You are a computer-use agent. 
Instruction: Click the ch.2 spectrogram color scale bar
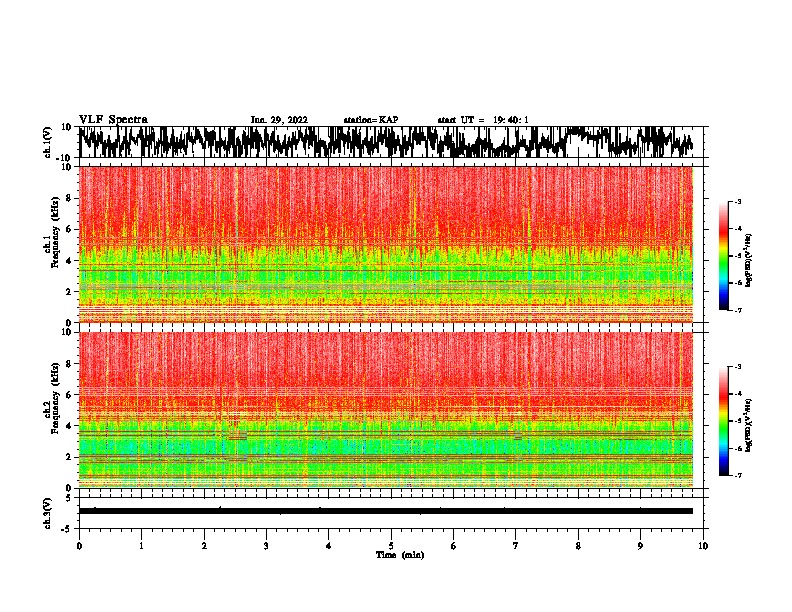point(723,421)
